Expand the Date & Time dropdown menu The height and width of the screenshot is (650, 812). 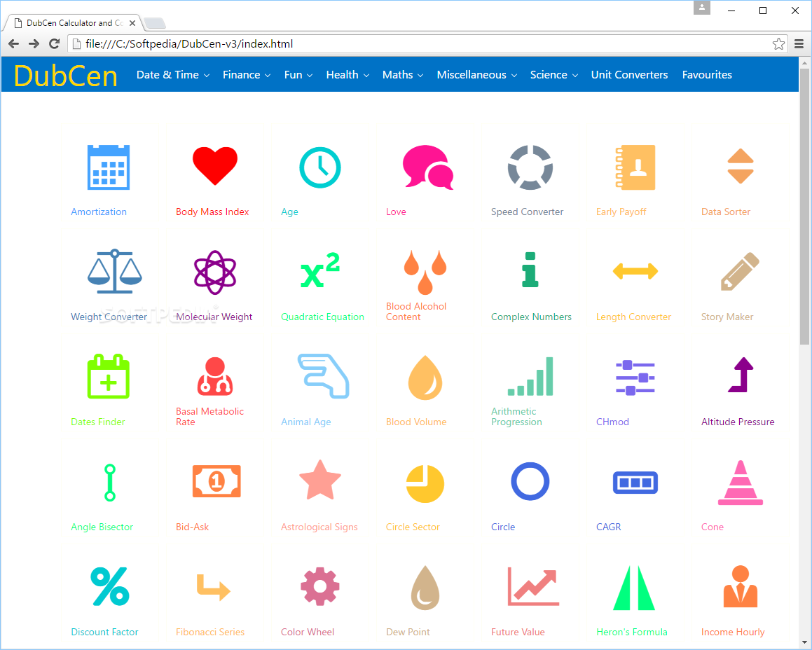pos(173,74)
